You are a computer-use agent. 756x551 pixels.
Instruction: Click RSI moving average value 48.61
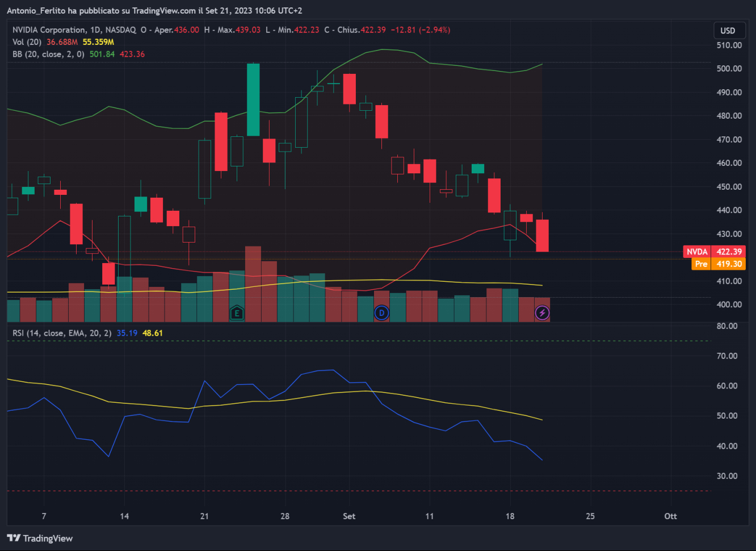tap(153, 333)
